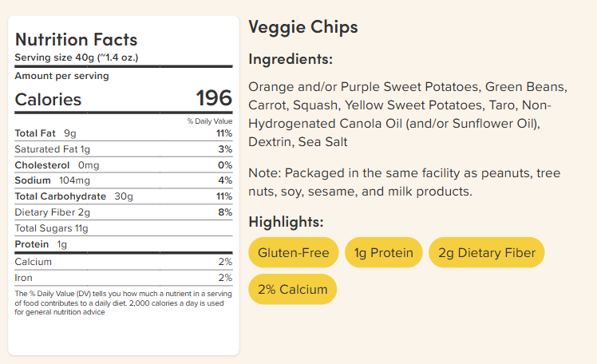Select the Total Carbohydrate 30g row
597x364 pixels.
(124, 196)
